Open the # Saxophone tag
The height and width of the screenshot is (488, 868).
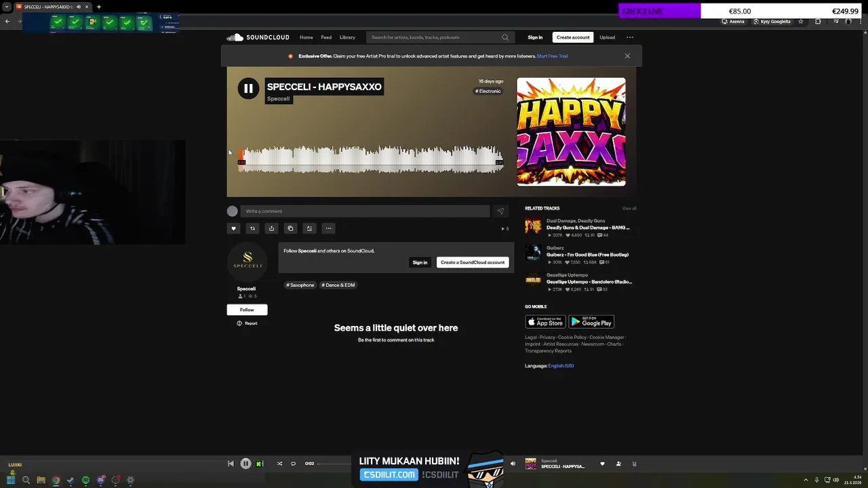pos(300,285)
